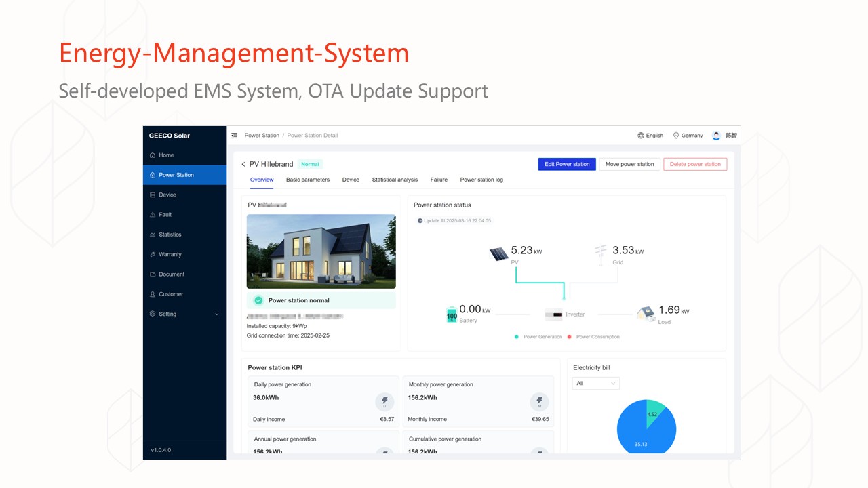Click the Move power station button
Screen dimensions: 868x488
pyautogui.click(x=629, y=164)
